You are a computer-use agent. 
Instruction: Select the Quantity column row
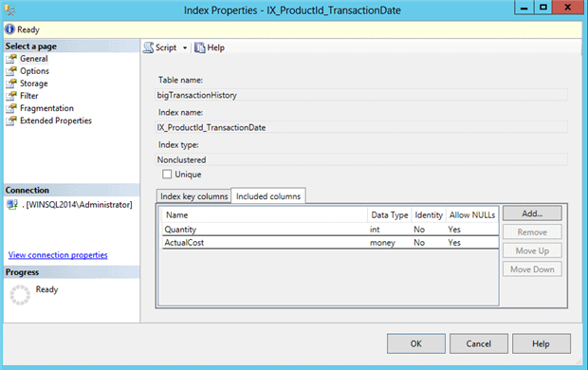point(330,230)
